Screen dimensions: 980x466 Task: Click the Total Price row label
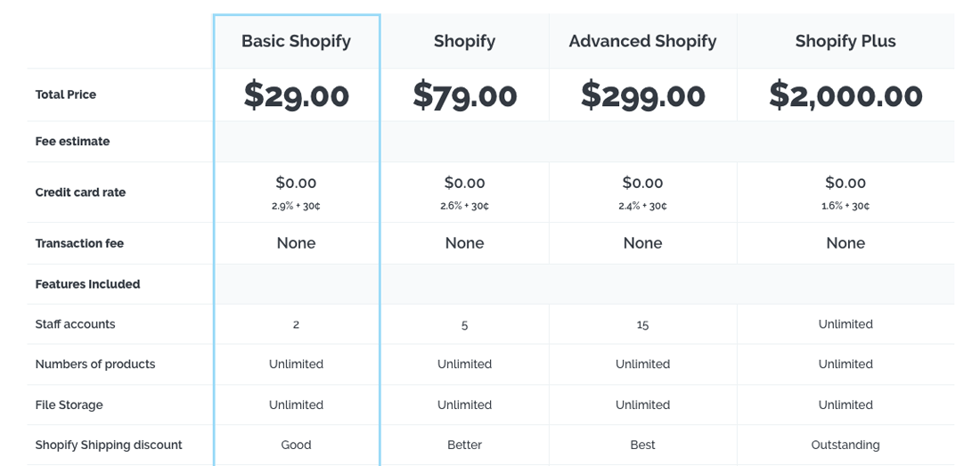pyautogui.click(x=66, y=94)
